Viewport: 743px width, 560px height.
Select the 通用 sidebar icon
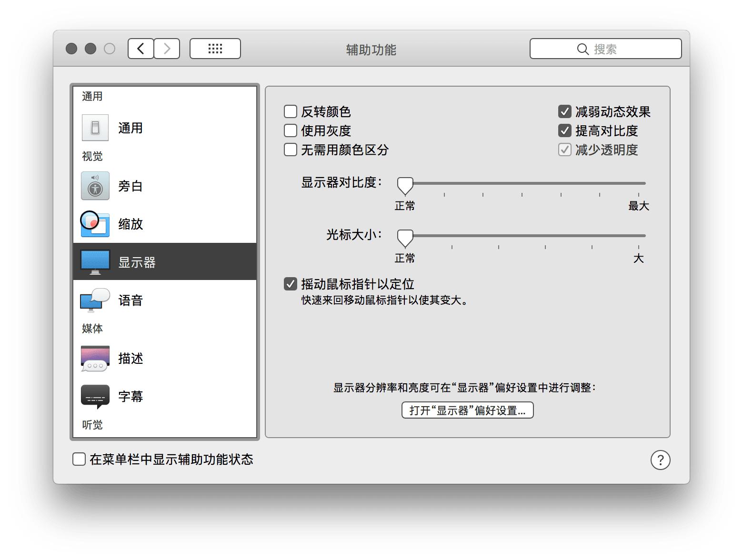(x=95, y=128)
